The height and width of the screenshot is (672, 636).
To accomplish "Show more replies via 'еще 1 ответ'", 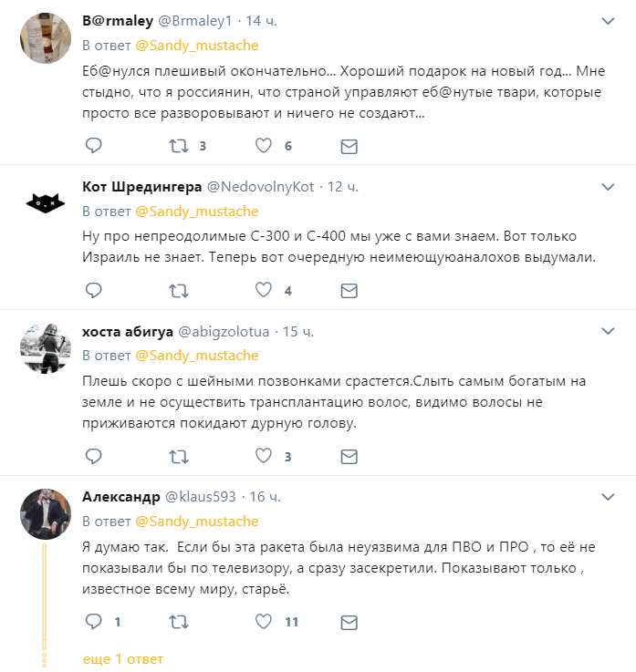I will (123, 658).
